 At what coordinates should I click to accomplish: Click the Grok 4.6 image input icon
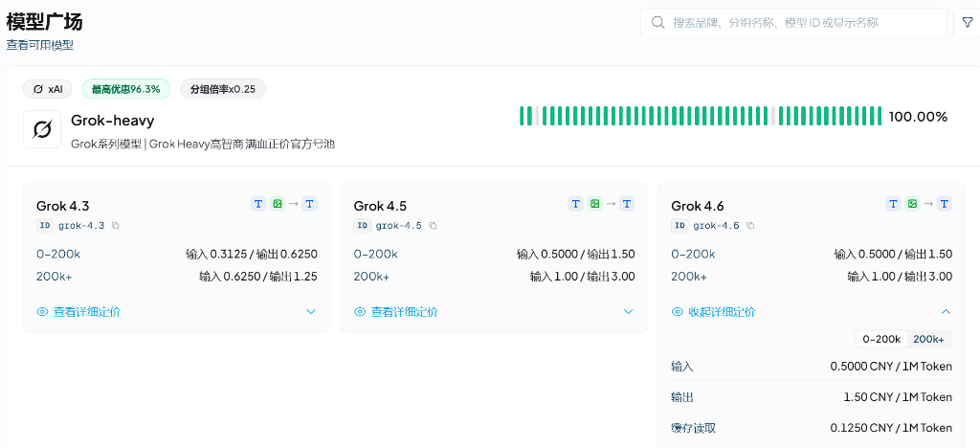(x=912, y=204)
